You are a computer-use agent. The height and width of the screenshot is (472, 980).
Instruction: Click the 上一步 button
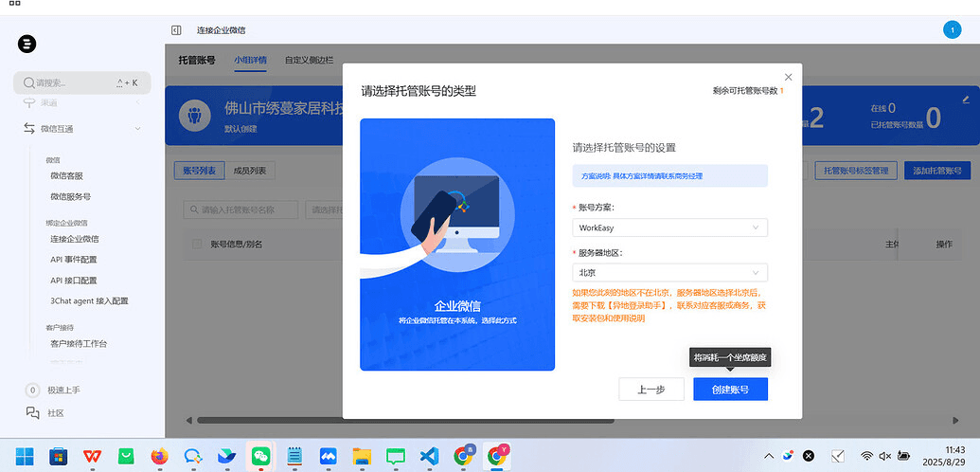click(x=650, y=390)
